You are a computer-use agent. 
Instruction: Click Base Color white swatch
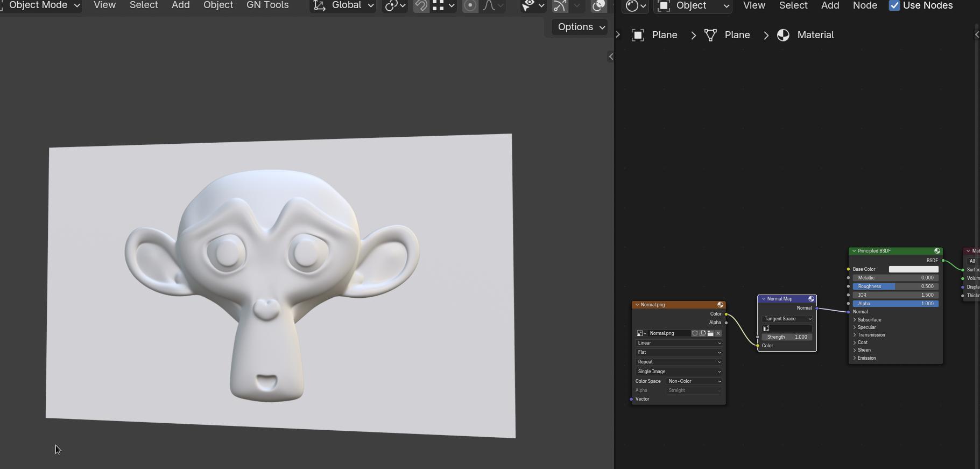coord(913,269)
